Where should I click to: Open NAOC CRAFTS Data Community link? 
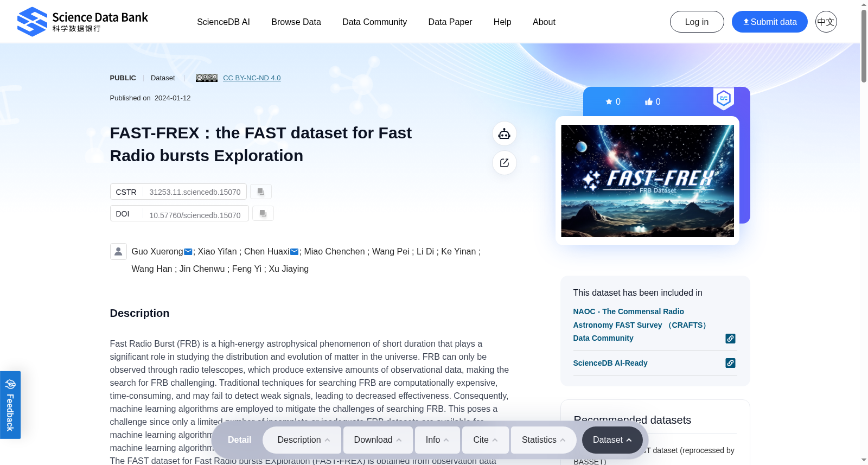click(x=641, y=324)
